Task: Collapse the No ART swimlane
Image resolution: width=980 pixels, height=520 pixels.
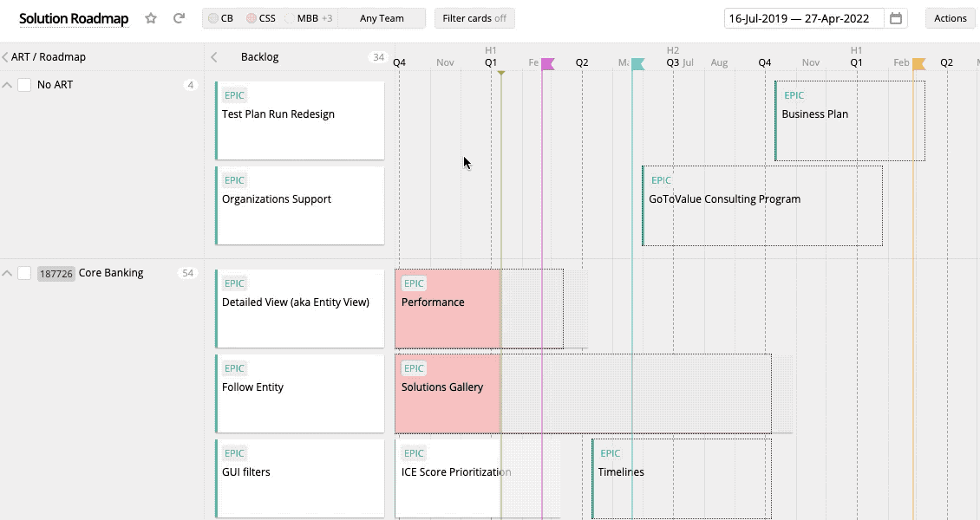Action: 8,85
